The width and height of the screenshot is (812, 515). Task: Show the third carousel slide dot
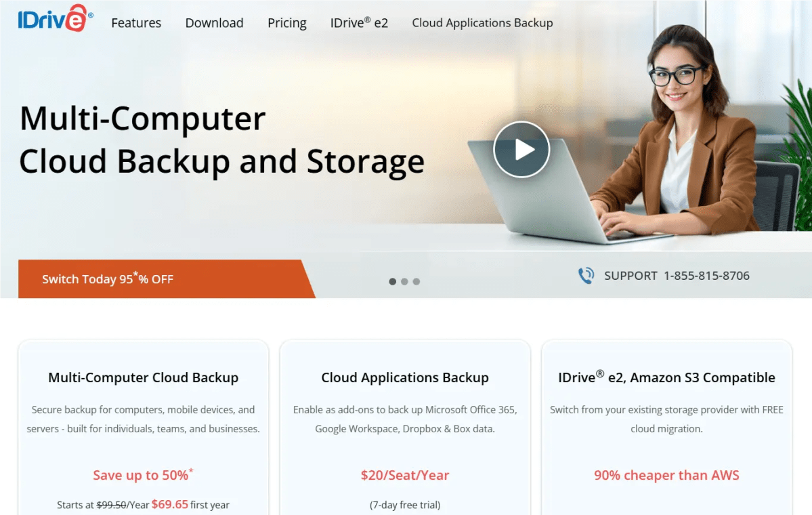[416, 281]
